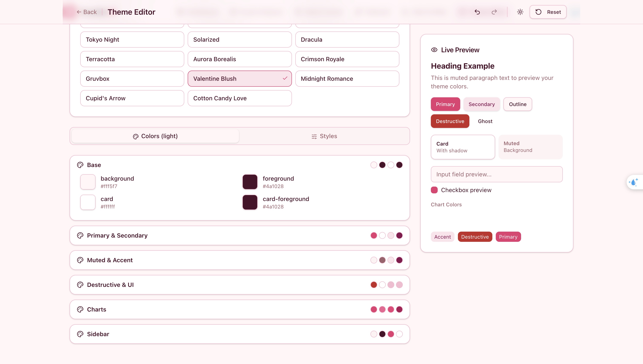The image size is (643, 364).
Task: Click the floating water droplet sparkle icon
Action: coord(633,182)
